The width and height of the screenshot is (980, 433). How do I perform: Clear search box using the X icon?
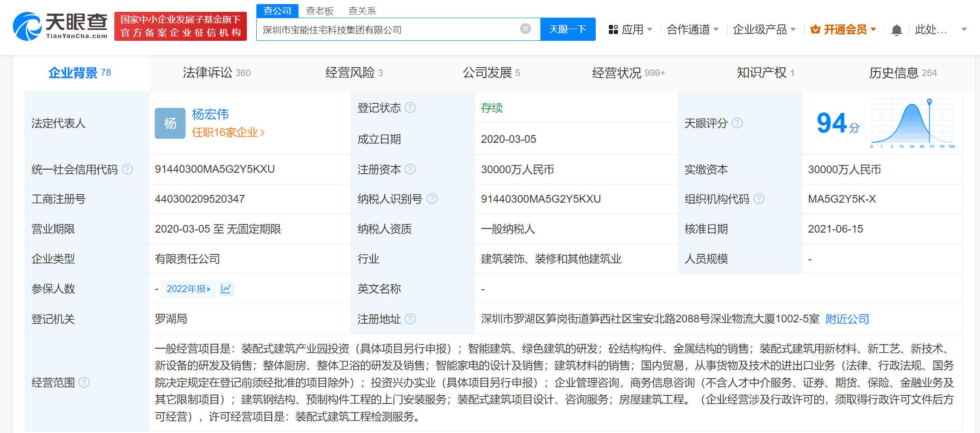point(525,28)
